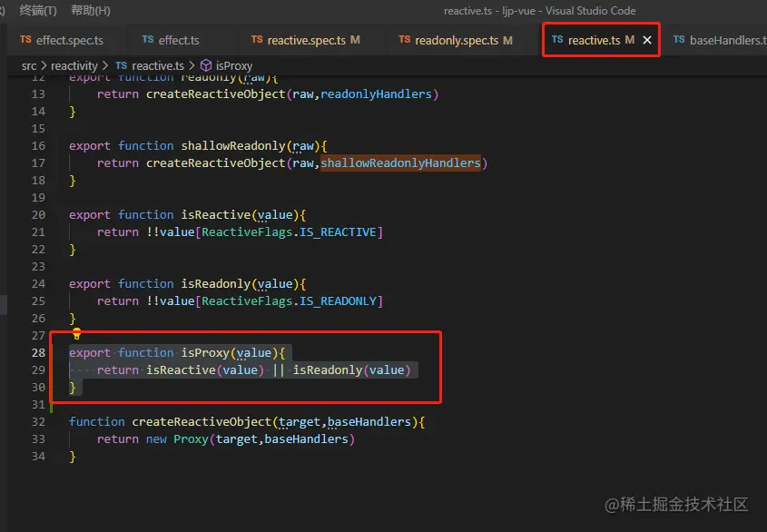Click IS_REACTIVE on line 21
767x532 pixels.
click(338, 232)
